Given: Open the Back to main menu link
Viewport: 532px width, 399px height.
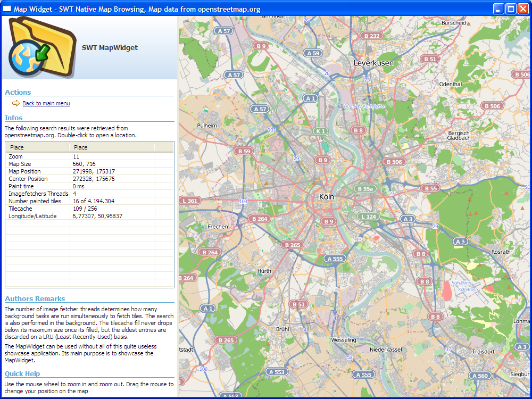Looking at the screenshot, I should click(x=46, y=103).
